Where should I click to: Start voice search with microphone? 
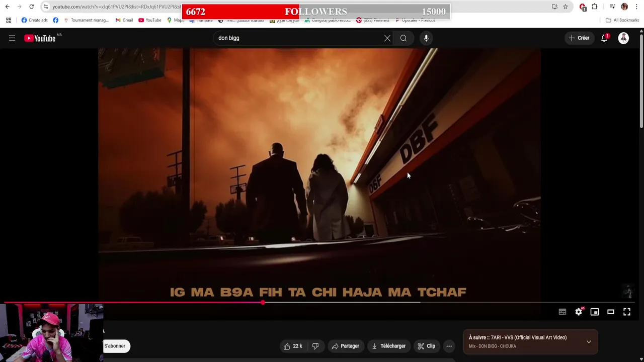(426, 38)
